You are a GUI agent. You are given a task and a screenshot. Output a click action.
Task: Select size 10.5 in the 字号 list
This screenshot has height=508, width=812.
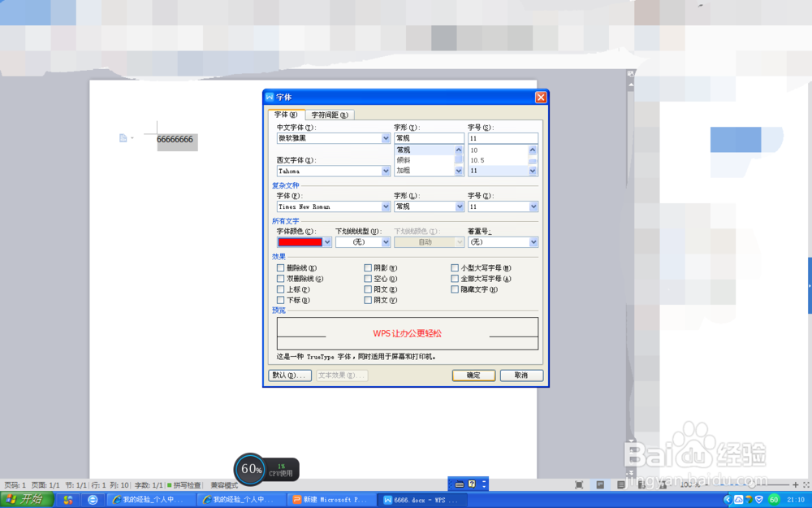(x=499, y=160)
